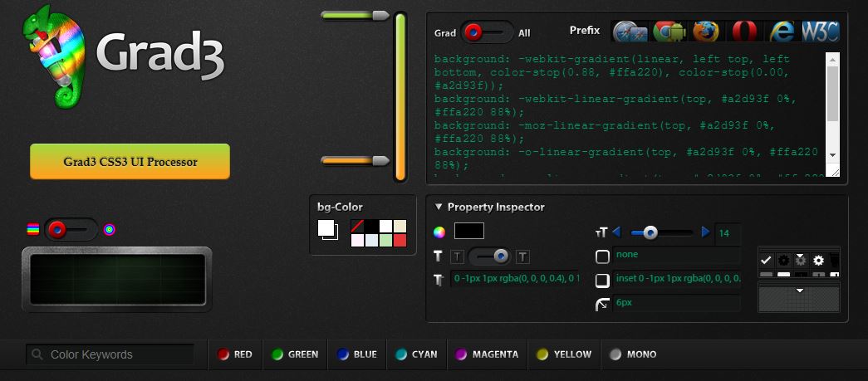Image resolution: width=868 pixels, height=381 pixels.
Task: Click the CSS code scrollbar down arrow
Action: (x=832, y=155)
